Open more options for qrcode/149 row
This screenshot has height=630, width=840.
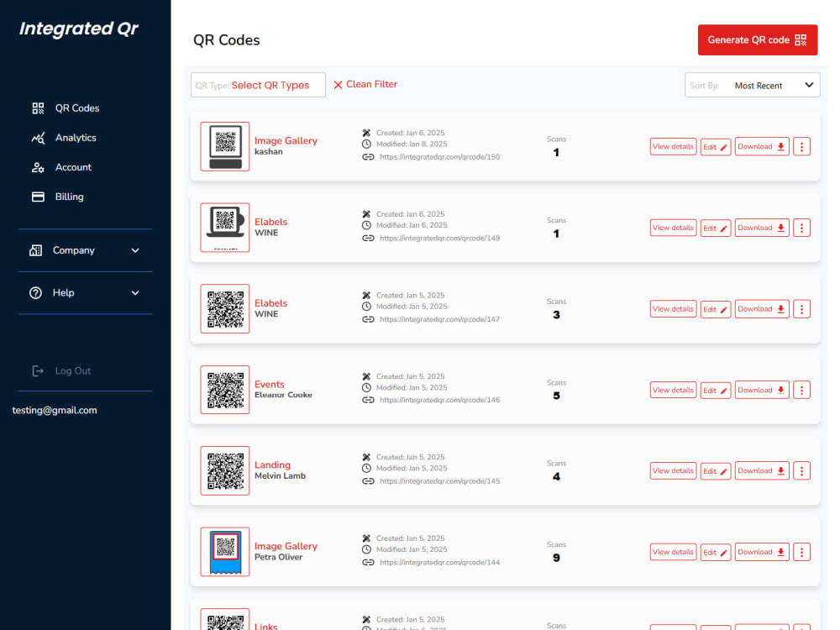coord(801,228)
